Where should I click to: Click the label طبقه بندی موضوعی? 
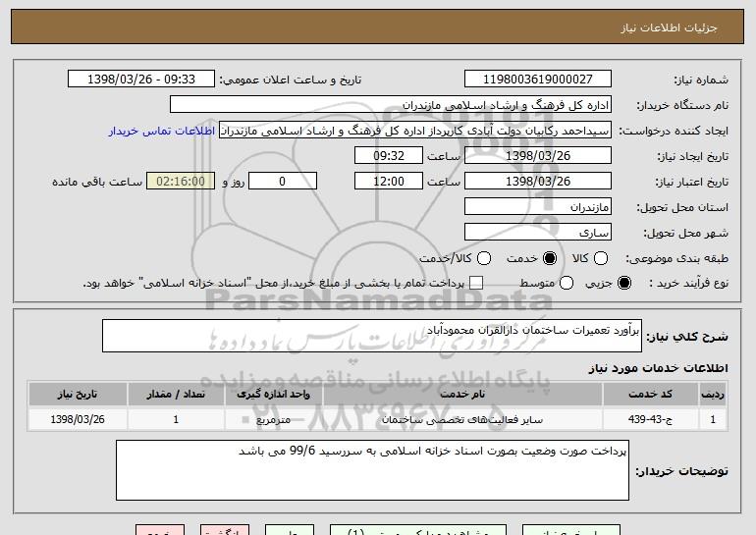pos(676,258)
